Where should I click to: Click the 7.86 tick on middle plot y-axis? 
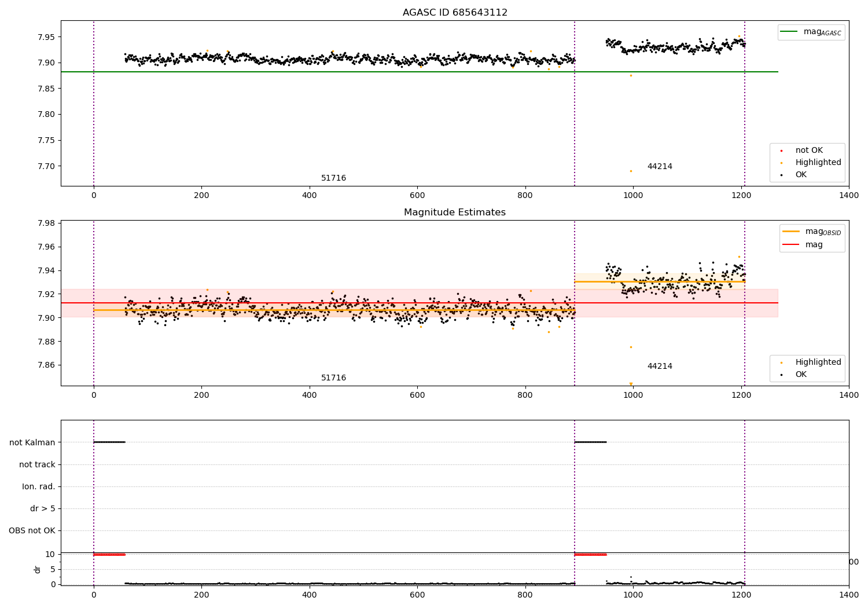tap(46, 365)
